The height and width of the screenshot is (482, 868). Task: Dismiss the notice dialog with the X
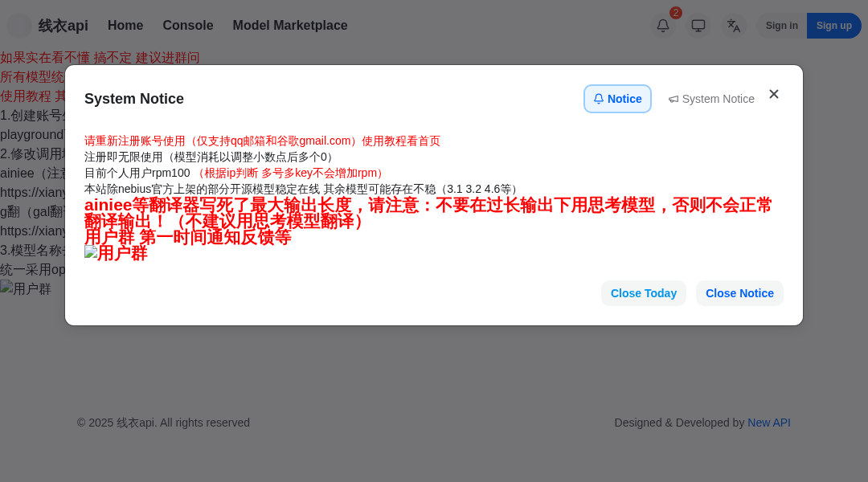pyautogui.click(x=774, y=94)
